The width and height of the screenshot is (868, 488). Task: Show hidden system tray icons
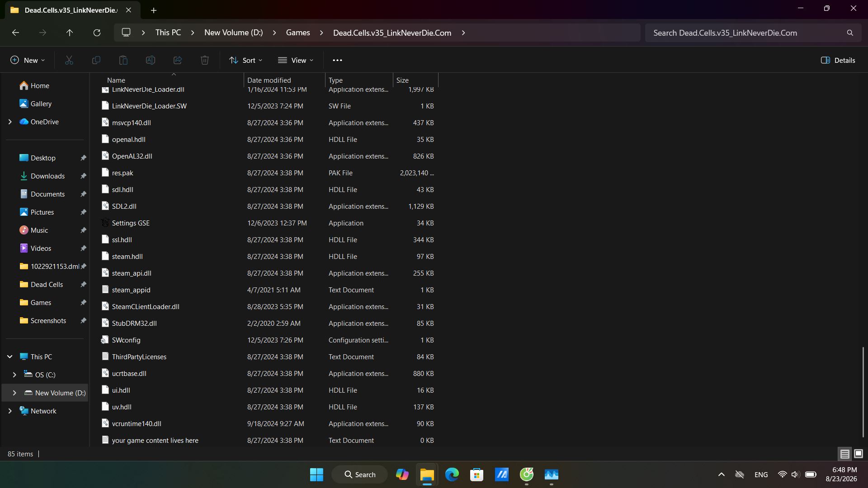pos(722,474)
